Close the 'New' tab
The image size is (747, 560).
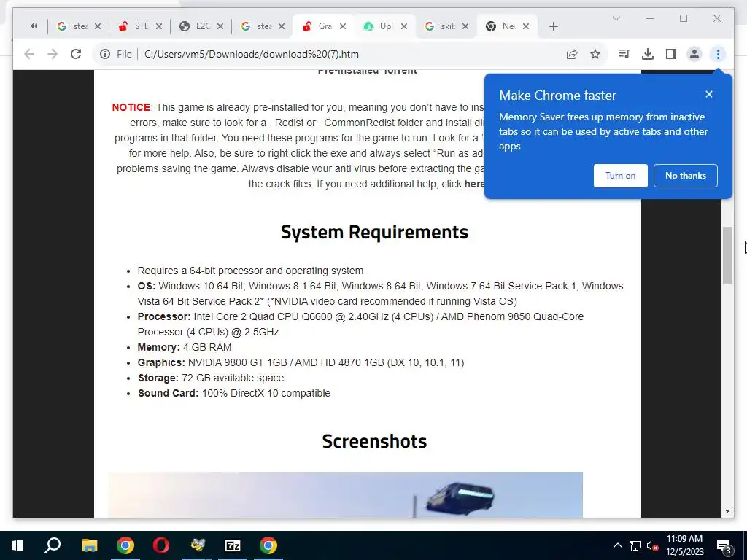(x=526, y=26)
